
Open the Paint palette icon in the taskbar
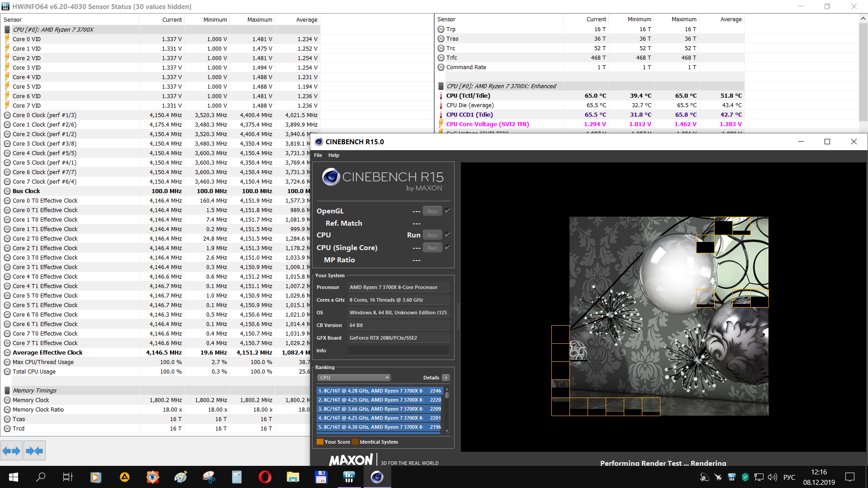pos(180,477)
